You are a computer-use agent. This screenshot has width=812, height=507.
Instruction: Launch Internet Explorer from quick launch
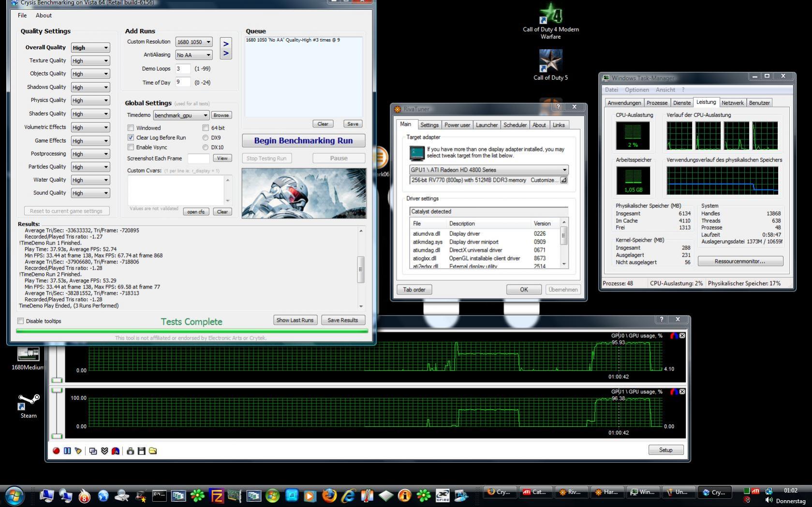[x=348, y=495]
